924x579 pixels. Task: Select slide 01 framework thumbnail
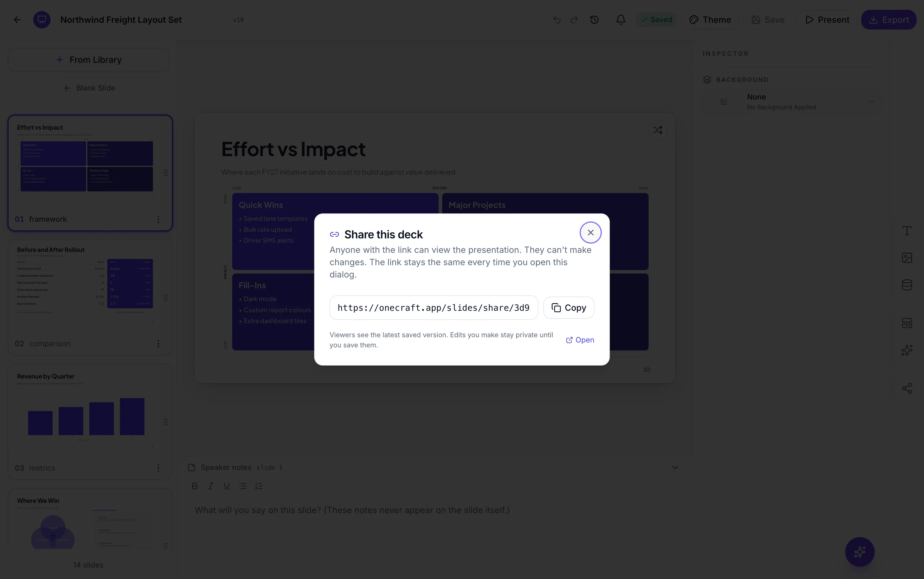click(90, 173)
